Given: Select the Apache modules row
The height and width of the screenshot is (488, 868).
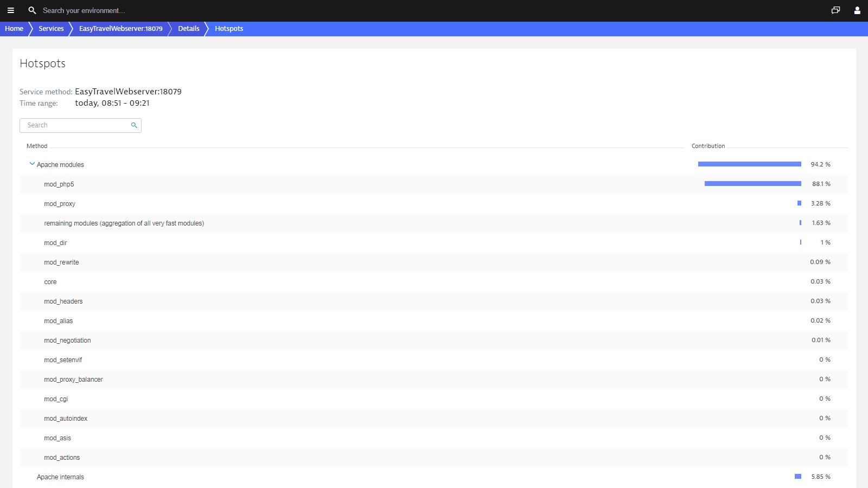Looking at the screenshot, I should 434,164.
